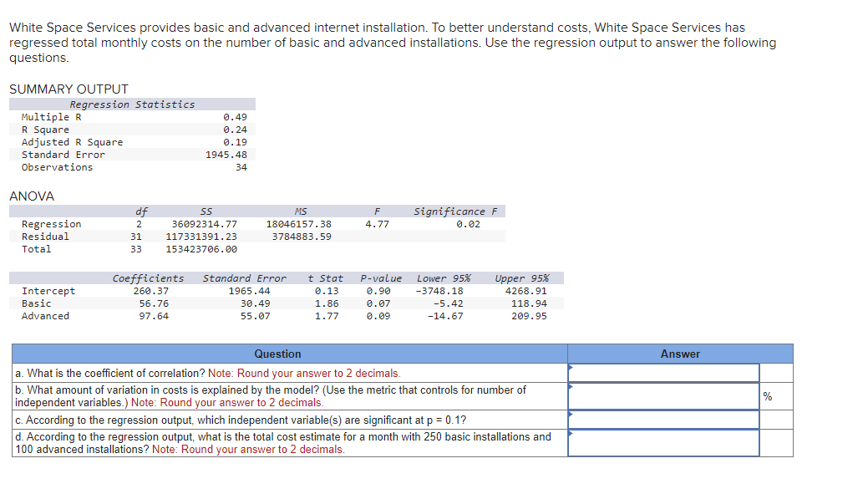Click the Standard Error value 1945.48
This screenshot has width=868, height=489.
click(226, 155)
